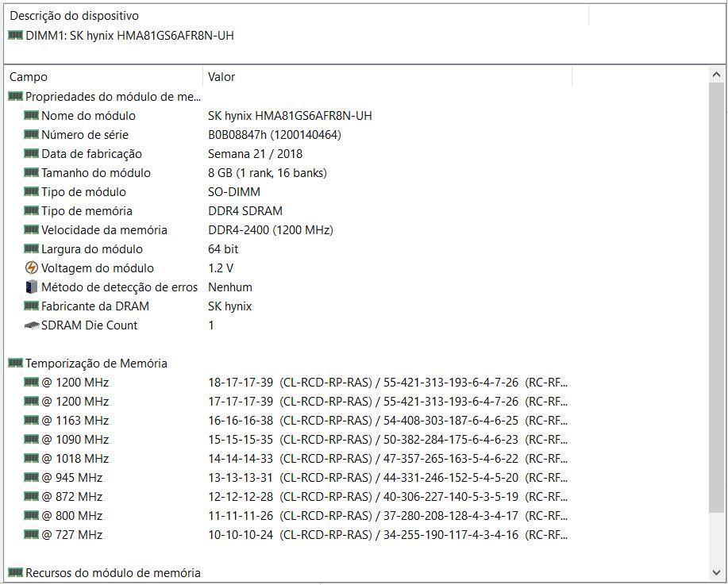Screen dimensions: 728x585
Task: Click the icon for the @ 872 MHz row
Action: tap(31, 496)
